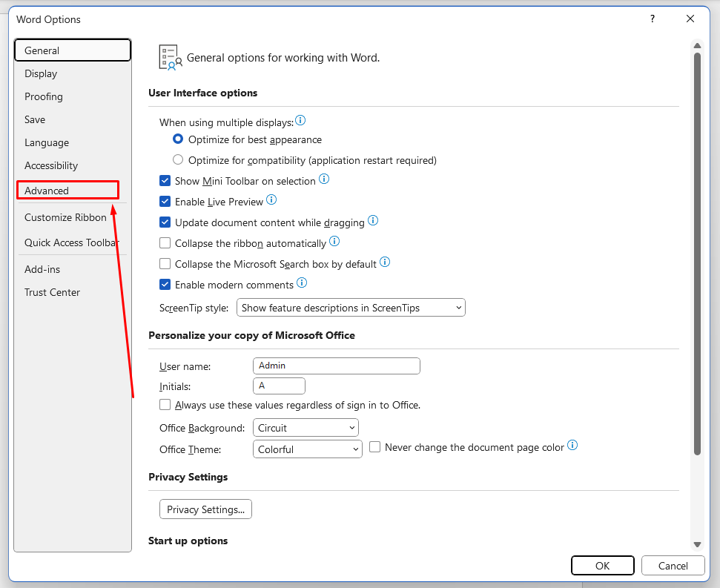This screenshot has width=720, height=588.
Task: Open the ScreenTip style dropdown
Action: click(x=351, y=308)
